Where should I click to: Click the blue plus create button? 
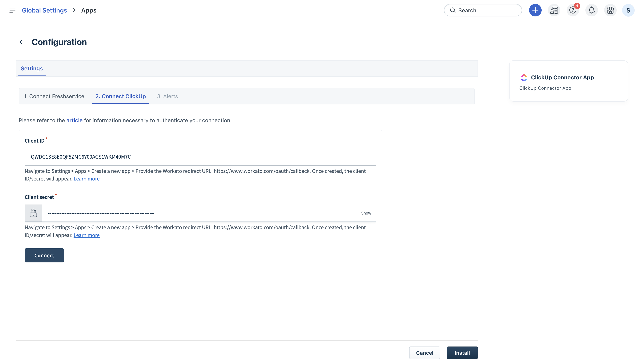[x=535, y=10]
